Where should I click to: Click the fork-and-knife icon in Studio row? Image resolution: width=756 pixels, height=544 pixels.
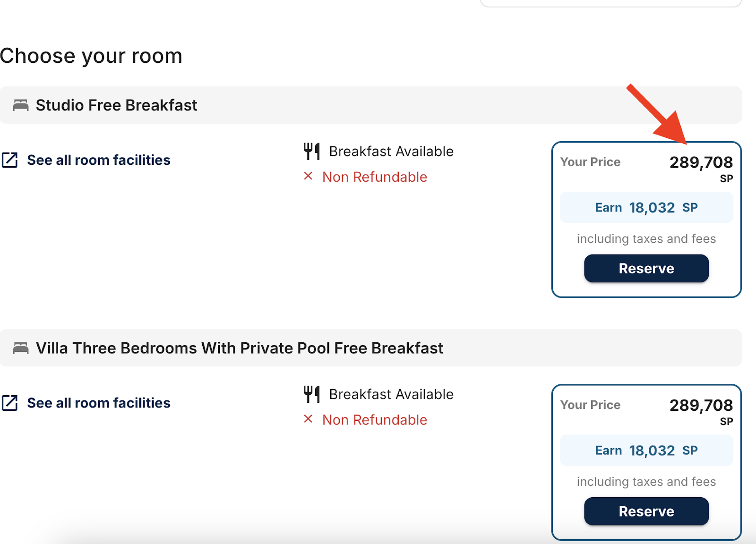[312, 151]
